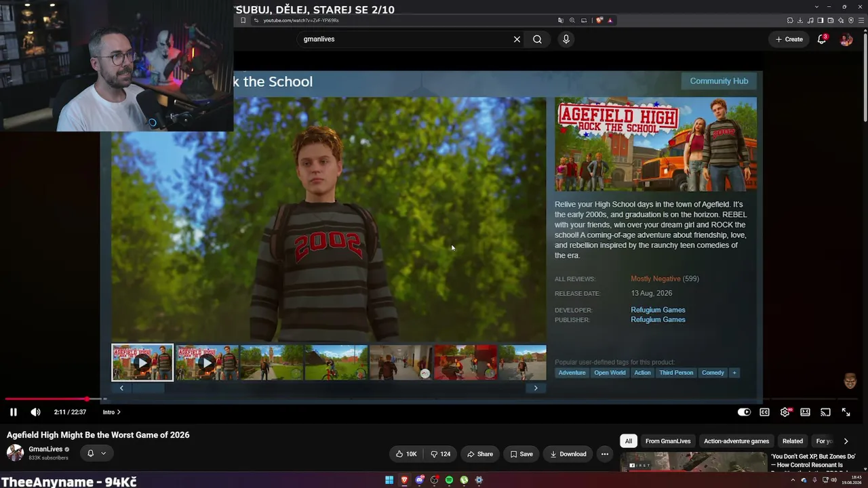Viewport: 868px width, 488px height.
Task: Open more actions three-dot menu
Action: (x=605, y=454)
